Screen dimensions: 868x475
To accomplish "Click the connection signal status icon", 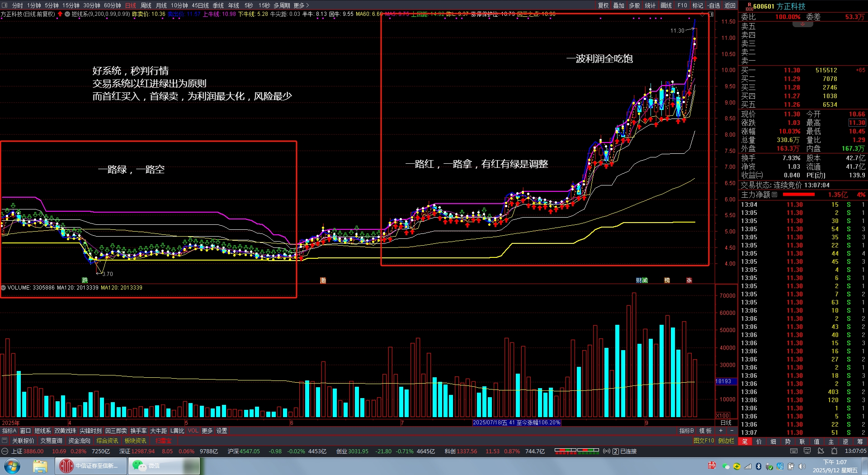I will pos(607,451).
